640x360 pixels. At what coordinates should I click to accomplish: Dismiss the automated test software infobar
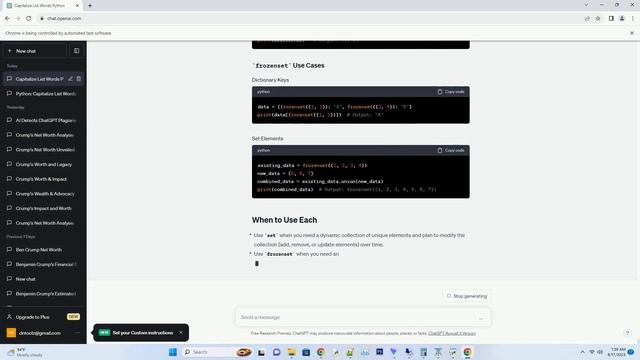632,33
